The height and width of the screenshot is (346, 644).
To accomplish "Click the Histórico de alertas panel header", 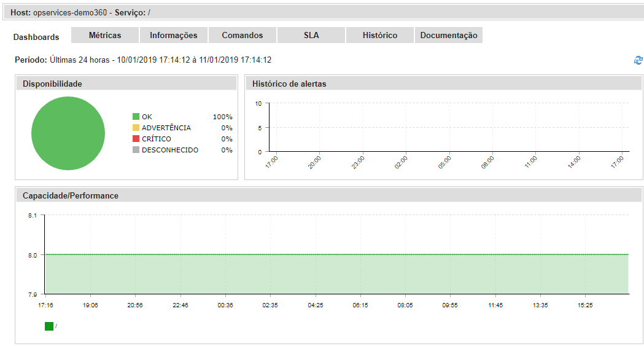I will [x=444, y=84].
